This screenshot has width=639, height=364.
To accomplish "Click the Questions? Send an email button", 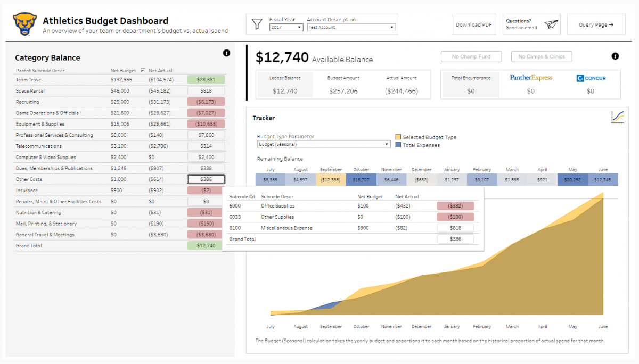I will click(x=532, y=24).
